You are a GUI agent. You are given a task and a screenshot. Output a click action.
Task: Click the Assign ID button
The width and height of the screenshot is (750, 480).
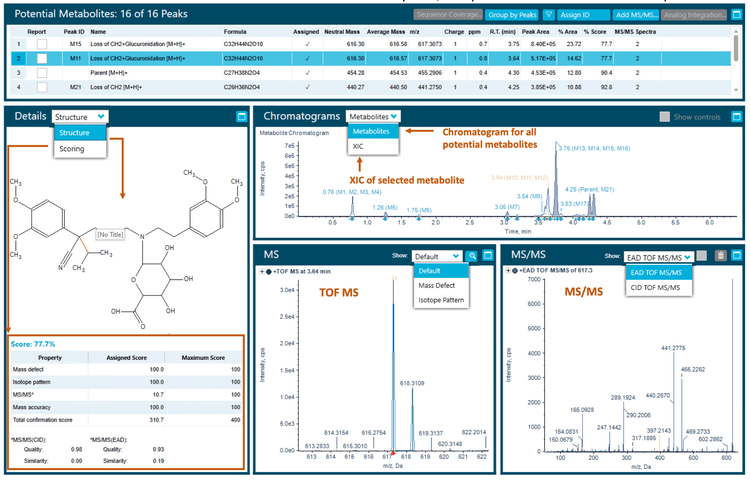click(582, 15)
